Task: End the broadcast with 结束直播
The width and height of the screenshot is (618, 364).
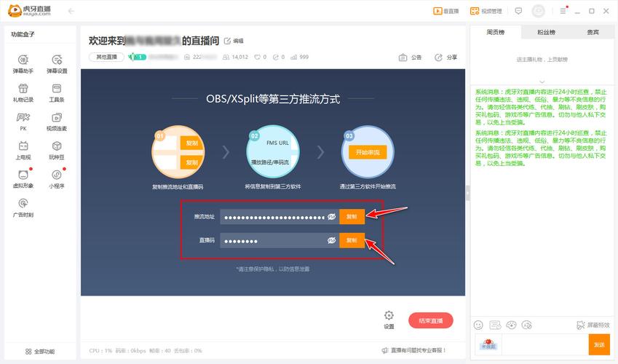Action: (x=431, y=320)
